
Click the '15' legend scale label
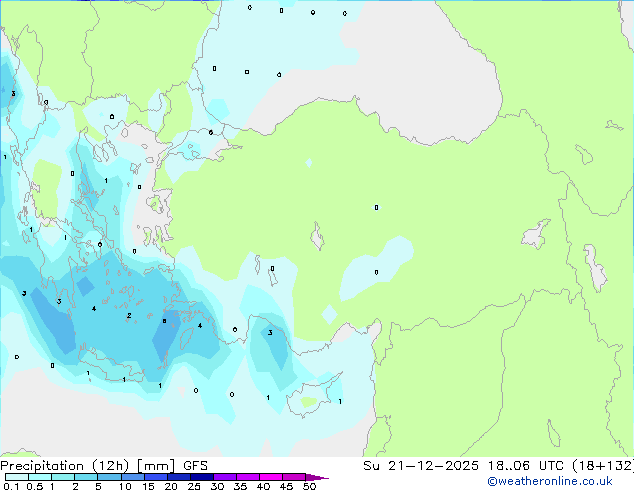(148, 486)
